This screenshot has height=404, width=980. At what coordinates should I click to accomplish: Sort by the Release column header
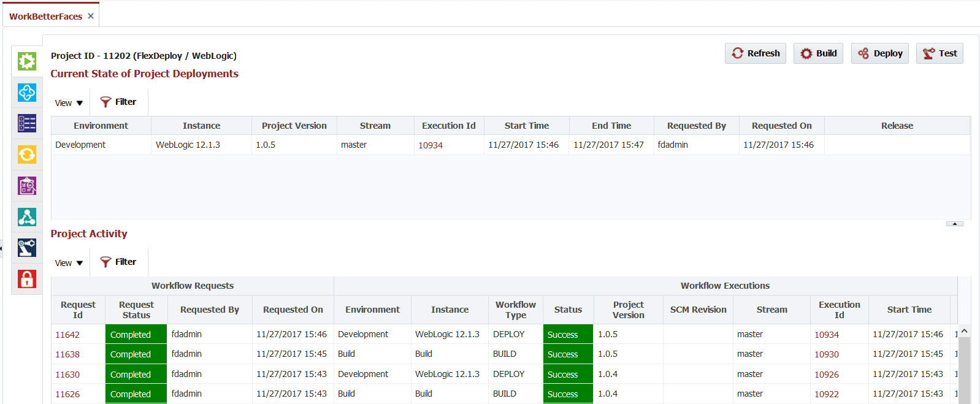pos(897,126)
